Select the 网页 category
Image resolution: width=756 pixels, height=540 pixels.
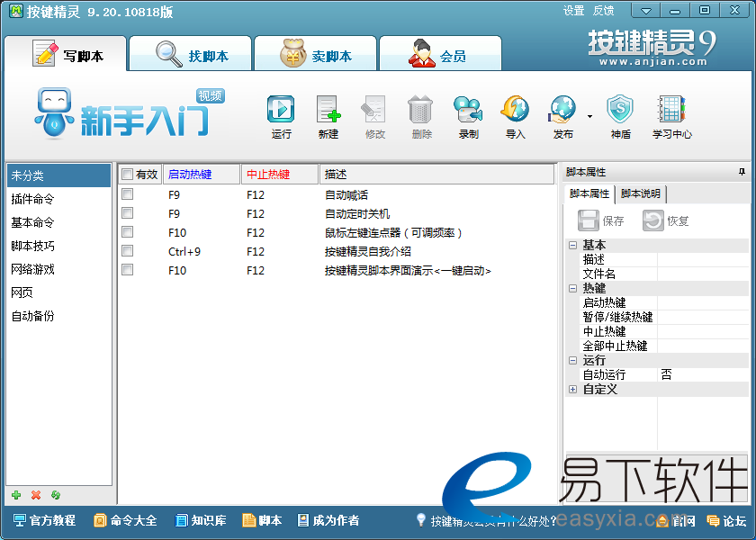(58, 292)
